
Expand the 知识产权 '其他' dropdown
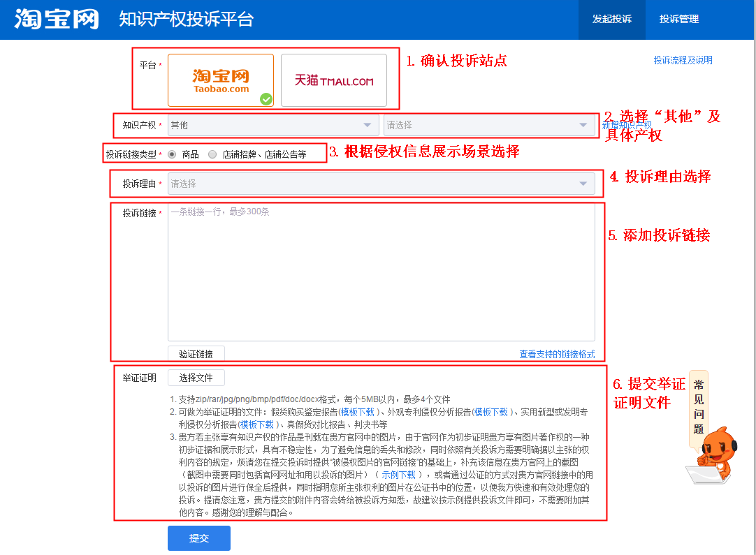coord(274,125)
